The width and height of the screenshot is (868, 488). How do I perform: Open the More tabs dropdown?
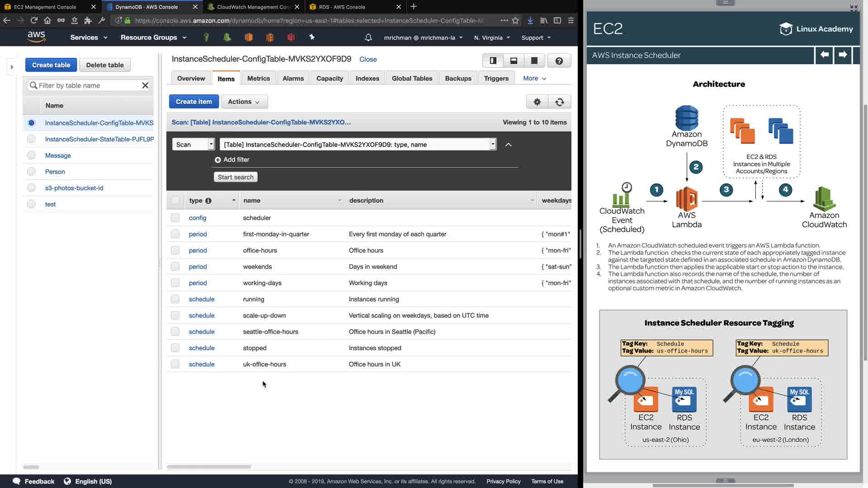click(x=534, y=78)
